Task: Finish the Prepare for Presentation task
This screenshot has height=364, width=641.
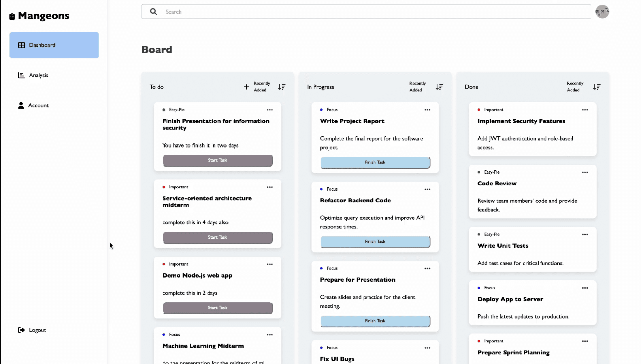Action: [x=375, y=321]
